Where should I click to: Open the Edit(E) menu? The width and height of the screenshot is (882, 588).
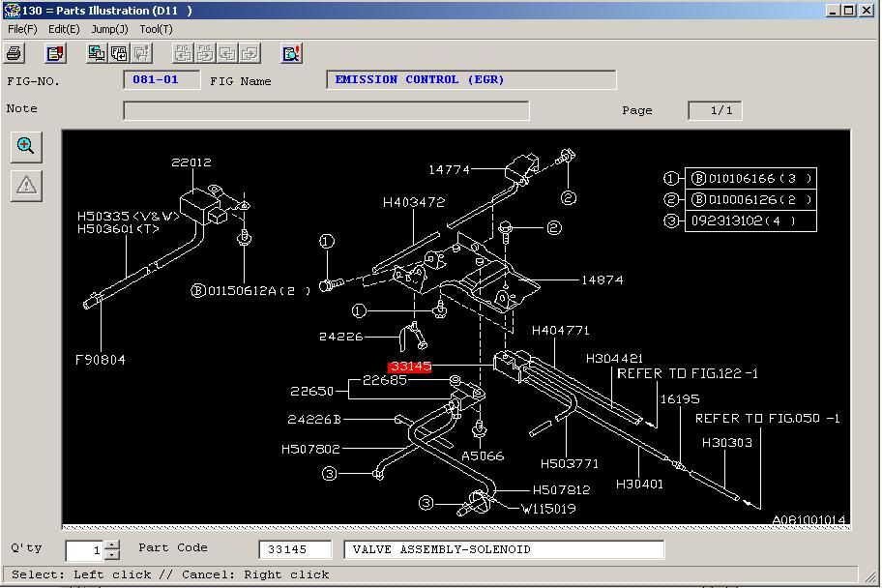point(64,29)
